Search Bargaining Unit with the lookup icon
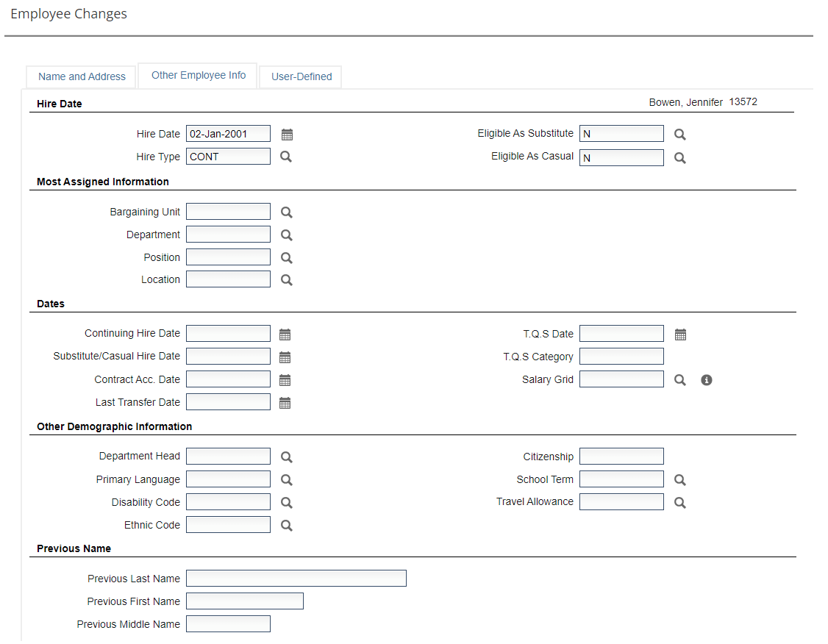 (x=287, y=212)
